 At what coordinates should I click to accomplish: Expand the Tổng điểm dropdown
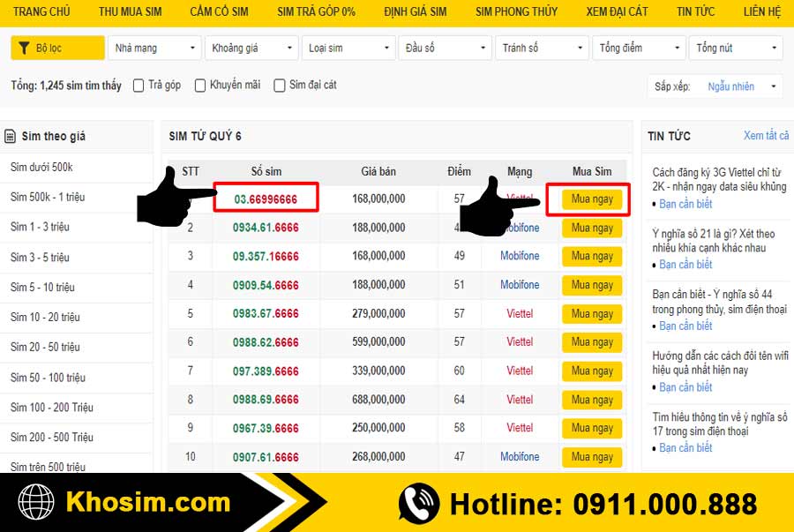coord(640,48)
